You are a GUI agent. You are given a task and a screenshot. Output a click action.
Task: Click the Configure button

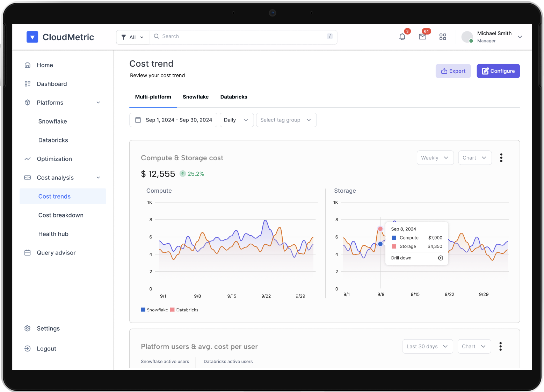click(x=498, y=71)
